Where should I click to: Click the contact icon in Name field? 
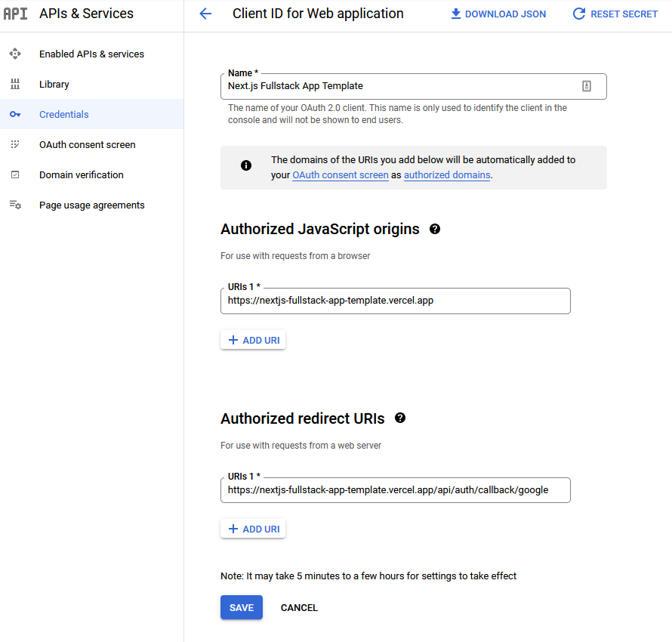(586, 86)
